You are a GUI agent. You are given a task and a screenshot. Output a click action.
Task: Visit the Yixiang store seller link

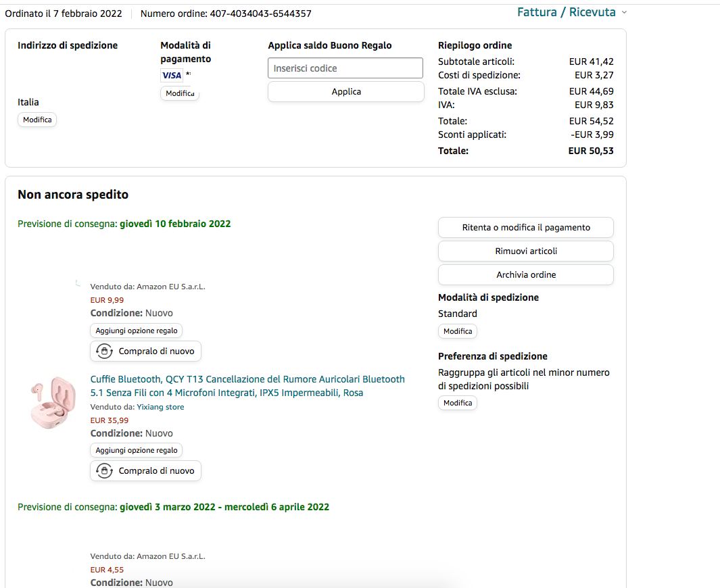coord(160,407)
